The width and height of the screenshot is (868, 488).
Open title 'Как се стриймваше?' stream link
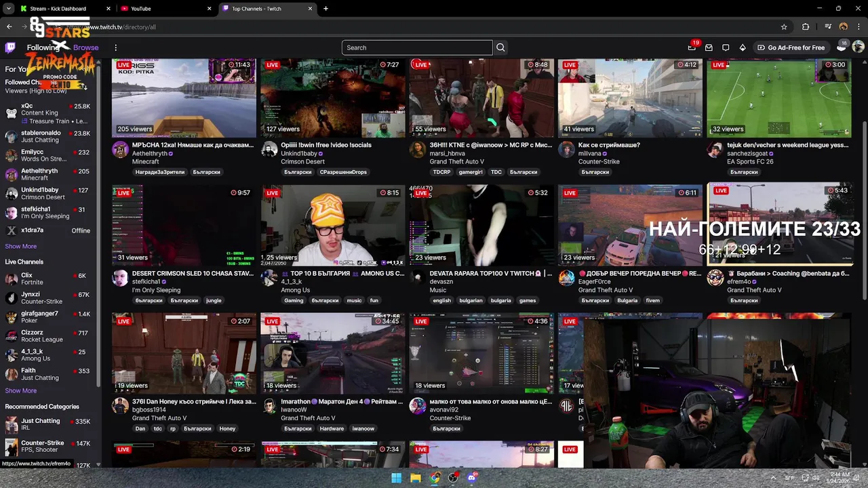click(x=609, y=145)
